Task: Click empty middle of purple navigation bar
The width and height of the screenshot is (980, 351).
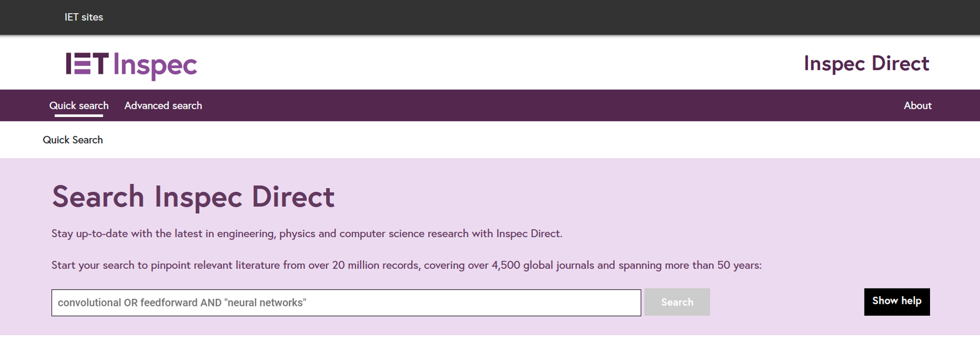Action: [525, 106]
